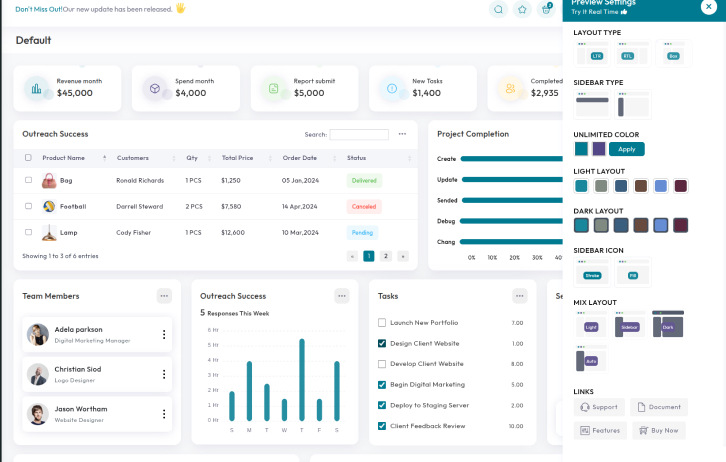Check the Launch New Portfolio task
This screenshot has width=726, height=462.
382,323
